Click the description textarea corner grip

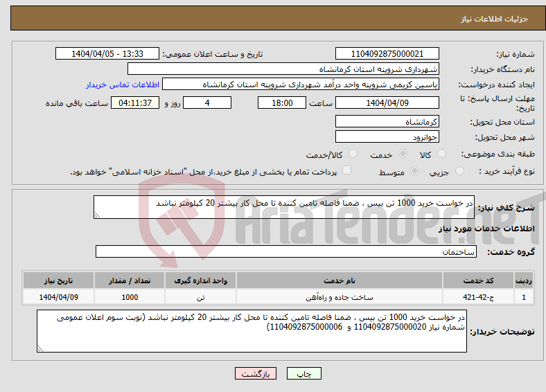click(x=97, y=215)
